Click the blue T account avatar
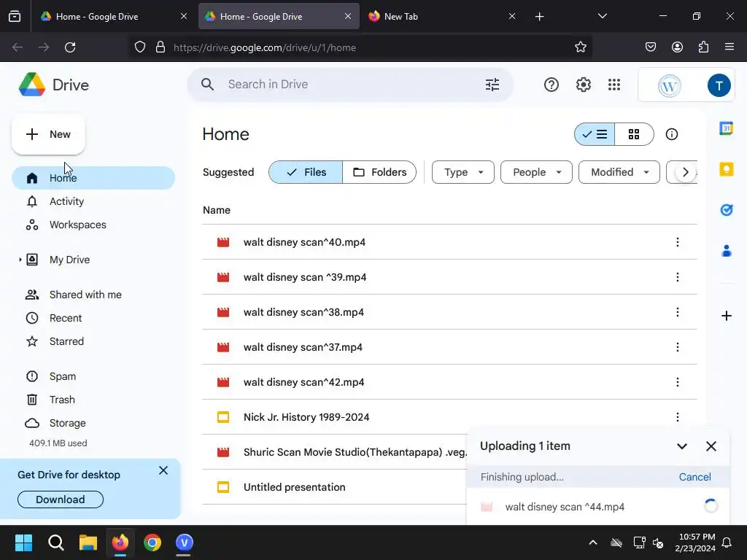 pos(719,85)
